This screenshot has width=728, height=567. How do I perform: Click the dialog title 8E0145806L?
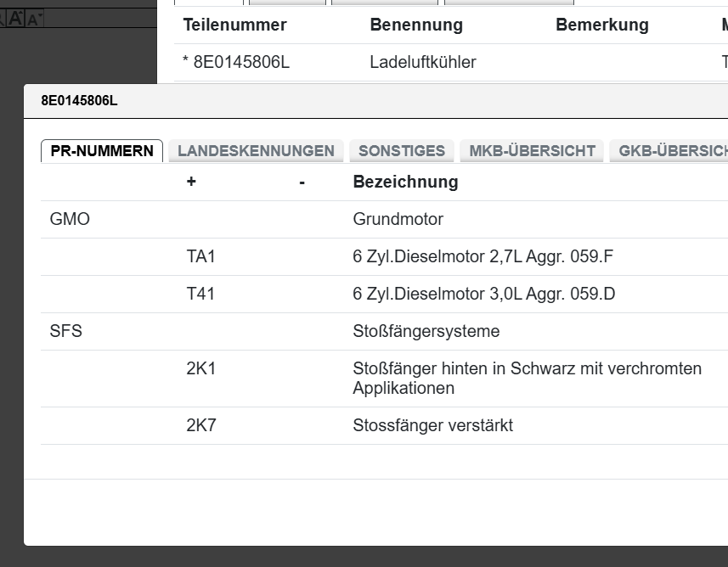(79, 101)
